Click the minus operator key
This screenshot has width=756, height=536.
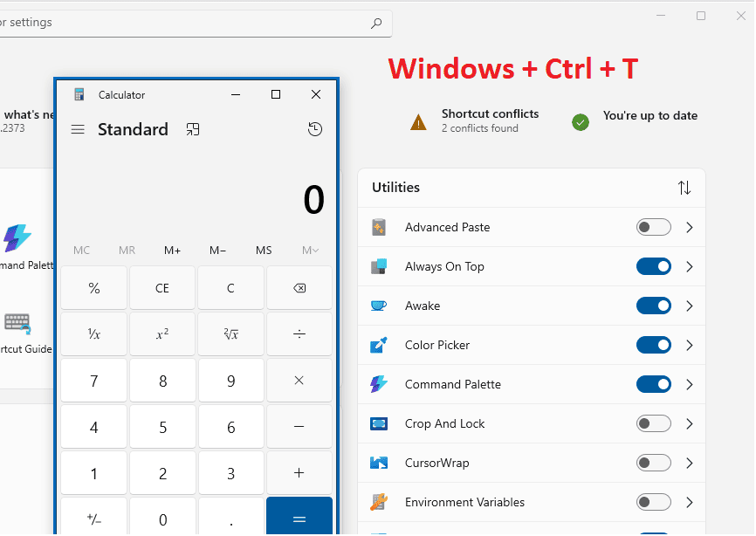[299, 427]
